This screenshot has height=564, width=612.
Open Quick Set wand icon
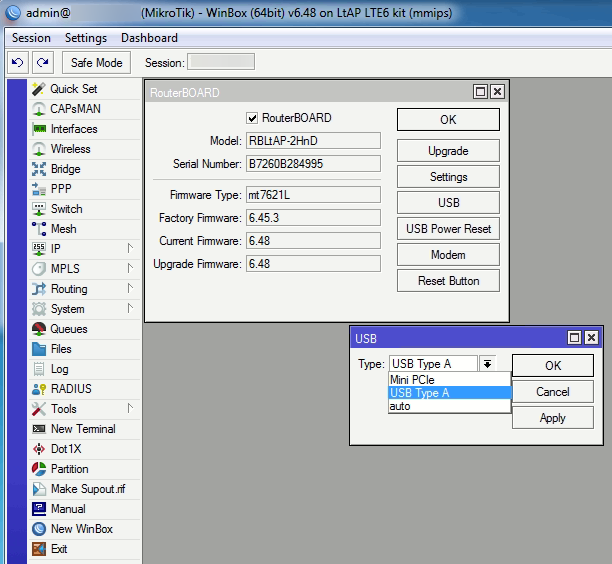[x=39, y=89]
